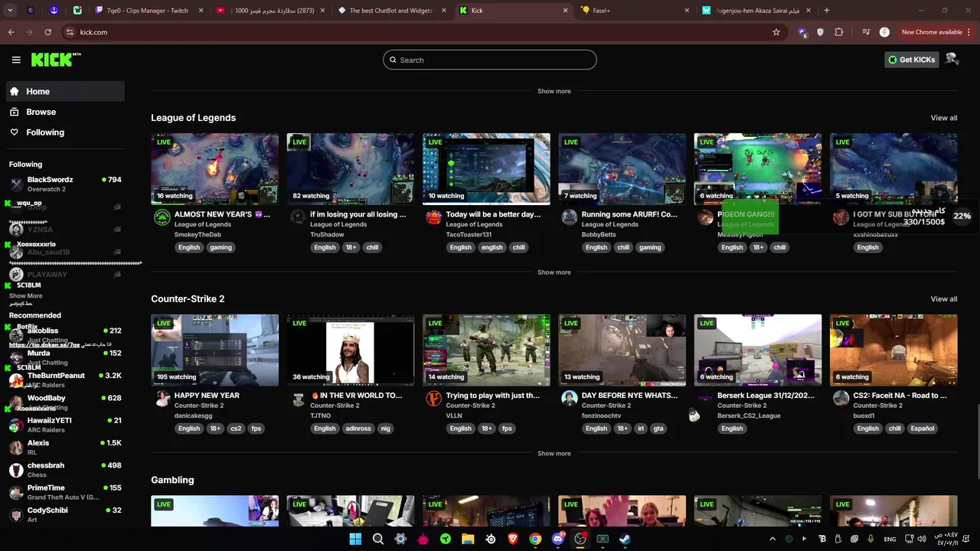Open Murda recommended channel
This screenshot has width=980, height=551.
click(x=65, y=357)
